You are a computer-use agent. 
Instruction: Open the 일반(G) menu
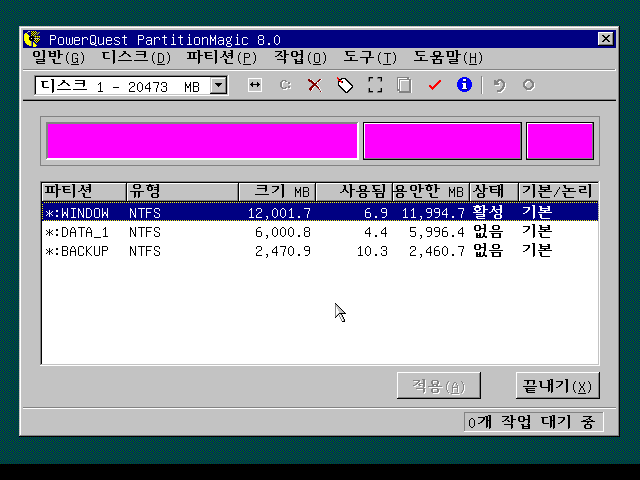tap(59, 58)
